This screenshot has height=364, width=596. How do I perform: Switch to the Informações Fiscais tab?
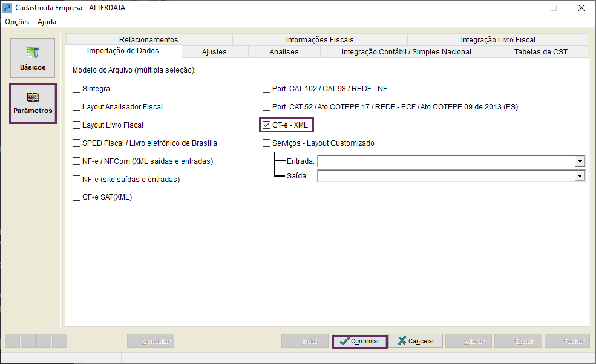[319, 40]
